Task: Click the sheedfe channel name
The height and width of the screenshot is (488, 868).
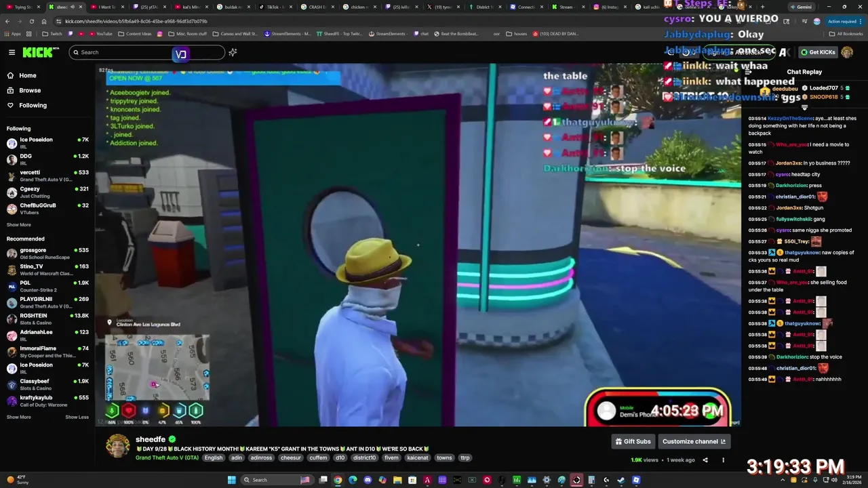Action: [x=151, y=439]
